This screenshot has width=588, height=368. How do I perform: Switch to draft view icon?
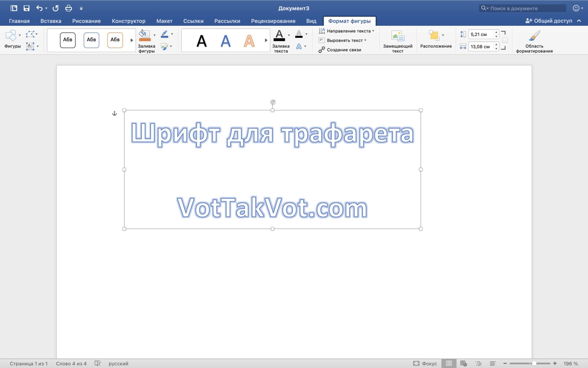point(493,363)
